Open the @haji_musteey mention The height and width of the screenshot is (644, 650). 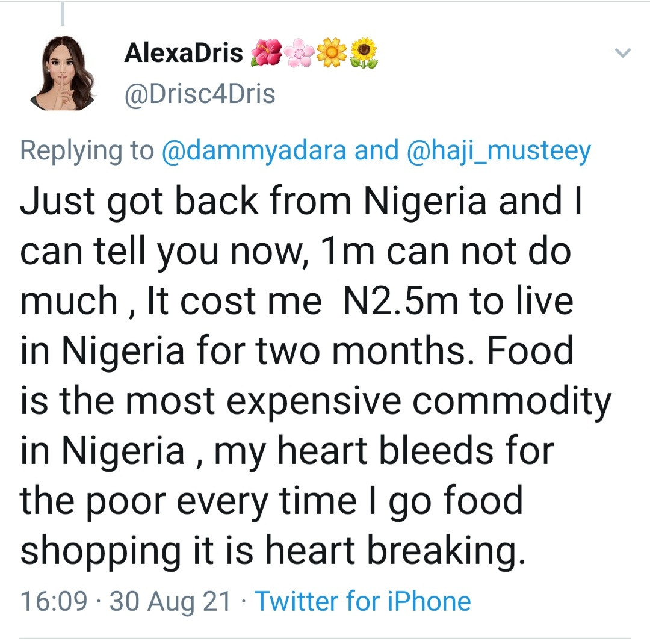click(499, 150)
